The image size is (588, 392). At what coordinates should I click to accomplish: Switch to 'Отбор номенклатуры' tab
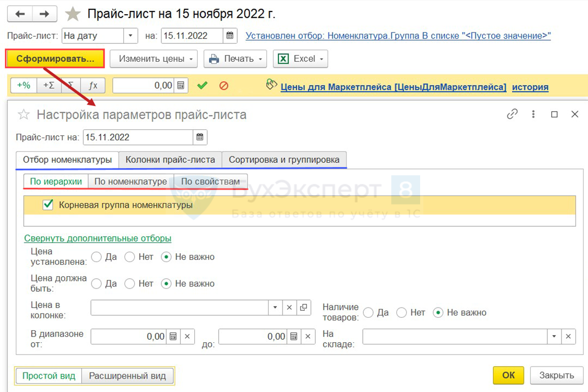coord(67,159)
